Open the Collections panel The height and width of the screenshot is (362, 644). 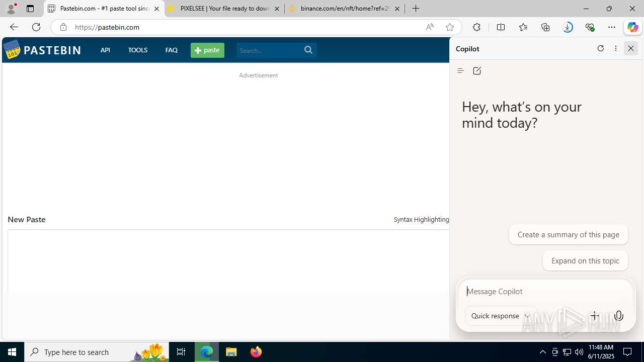(x=545, y=27)
